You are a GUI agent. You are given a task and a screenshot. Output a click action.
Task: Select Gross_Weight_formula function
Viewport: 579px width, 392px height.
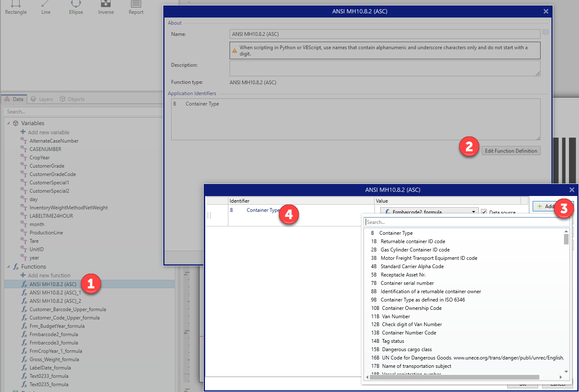tap(54, 359)
